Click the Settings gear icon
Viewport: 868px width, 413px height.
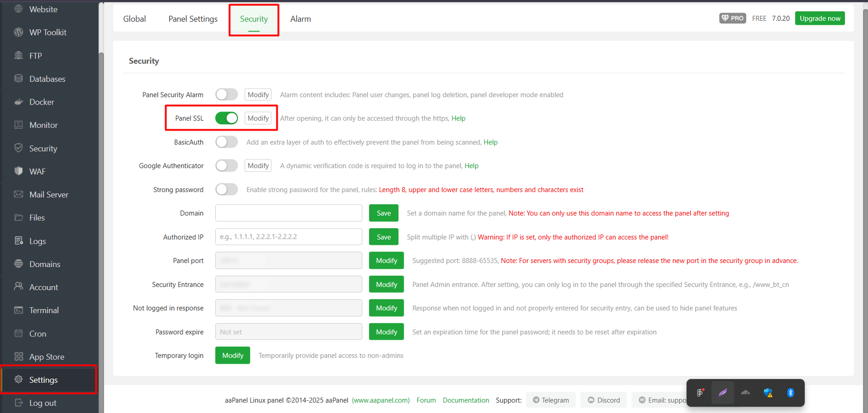coord(19,380)
